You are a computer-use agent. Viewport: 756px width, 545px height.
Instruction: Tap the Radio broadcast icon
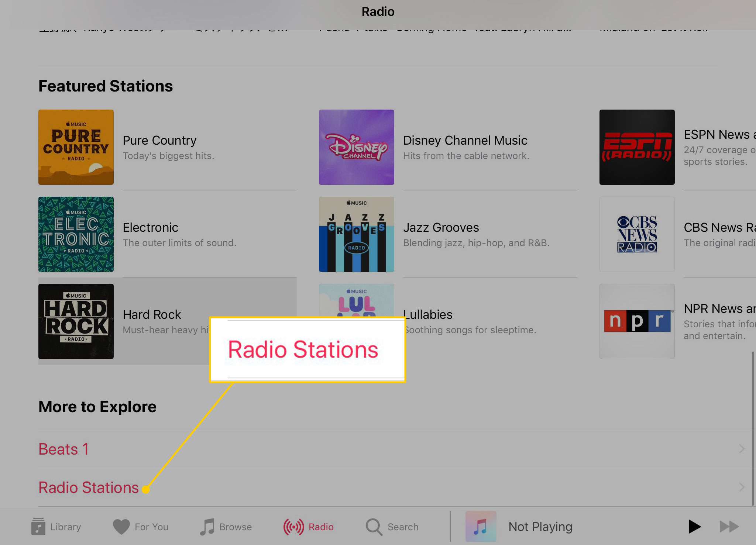pos(293,527)
